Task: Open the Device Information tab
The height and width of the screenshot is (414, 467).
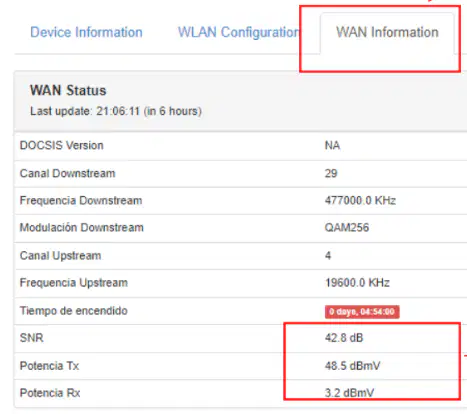Action: coord(86,32)
